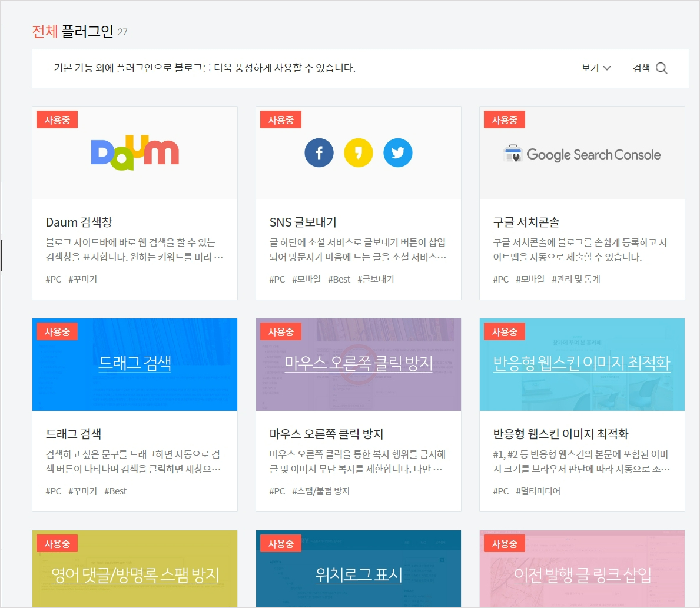The image size is (700, 608).
Task: Open 반응형 웹스킨 이미지 최적화 card title
Action: (x=560, y=434)
